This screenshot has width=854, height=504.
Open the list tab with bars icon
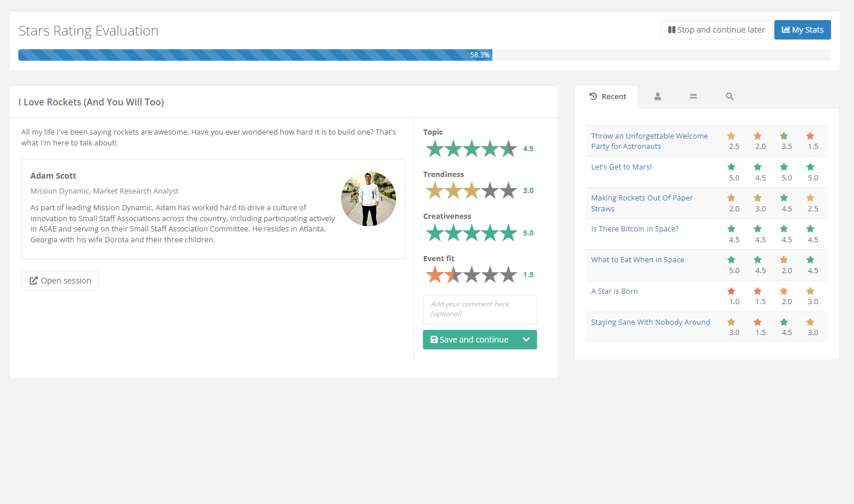(x=693, y=97)
